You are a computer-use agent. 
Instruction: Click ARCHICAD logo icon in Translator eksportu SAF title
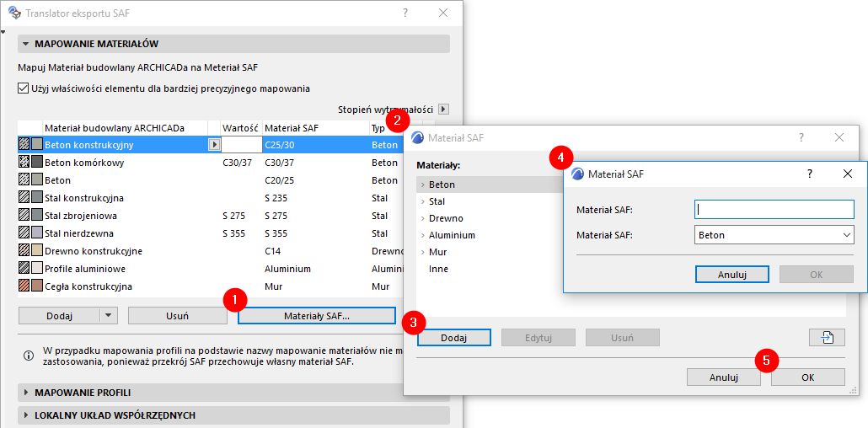[x=15, y=13]
